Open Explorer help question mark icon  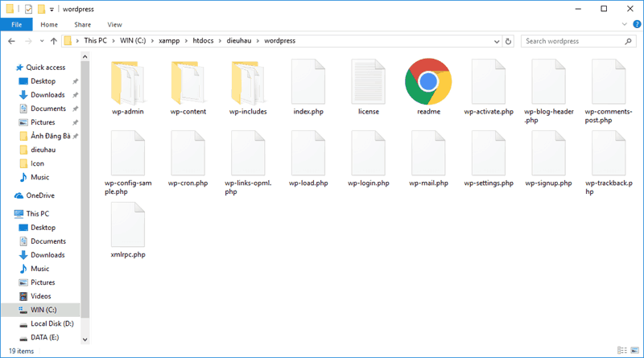pos(637,24)
